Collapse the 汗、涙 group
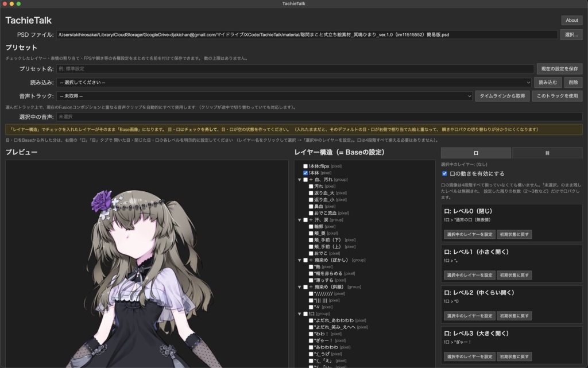 (x=299, y=220)
